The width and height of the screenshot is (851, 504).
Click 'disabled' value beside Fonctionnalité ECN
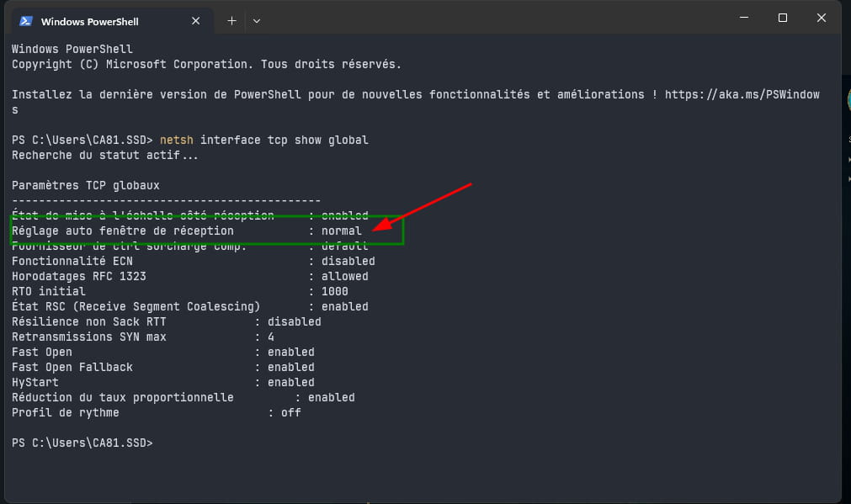(x=348, y=262)
